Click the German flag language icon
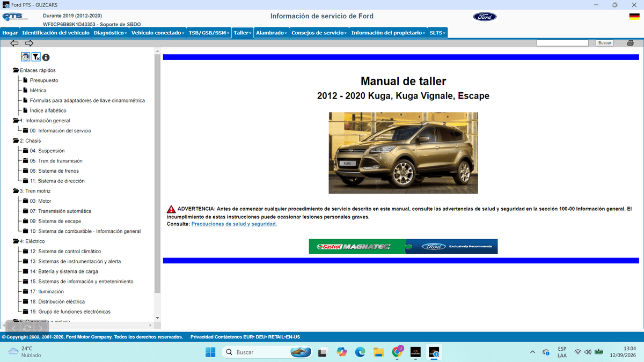The width and height of the screenshot is (644, 362). [x=634, y=17]
